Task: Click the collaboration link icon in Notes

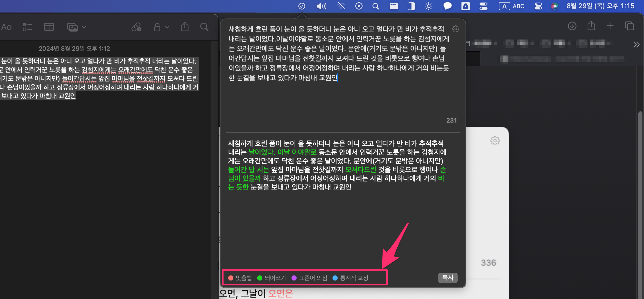Action: tap(136, 27)
